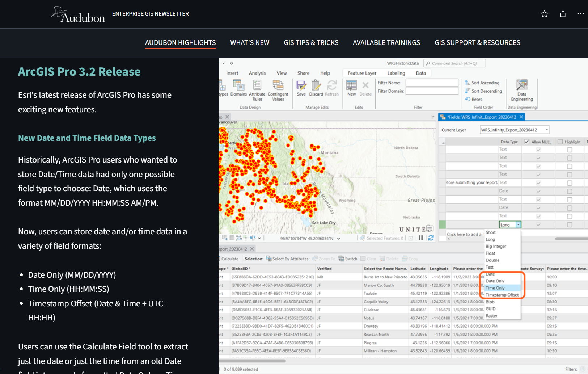
Task: Go to What's New section
Action: (x=250, y=43)
